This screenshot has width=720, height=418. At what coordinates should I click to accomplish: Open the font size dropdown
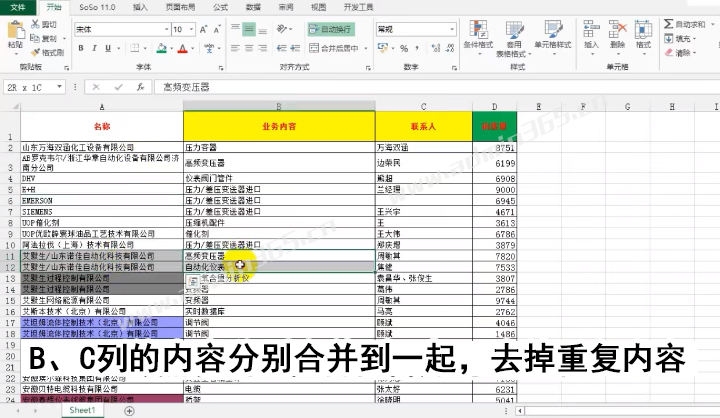pyautogui.click(x=191, y=29)
